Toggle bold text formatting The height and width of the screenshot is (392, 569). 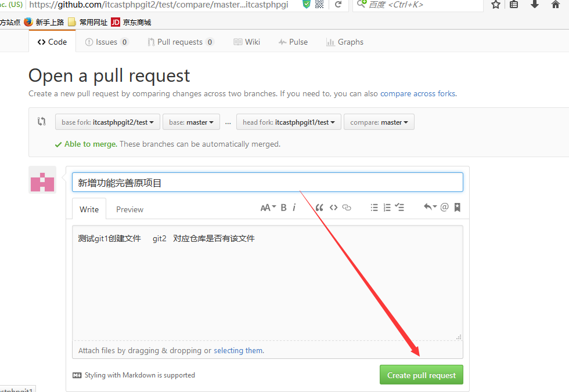click(284, 208)
